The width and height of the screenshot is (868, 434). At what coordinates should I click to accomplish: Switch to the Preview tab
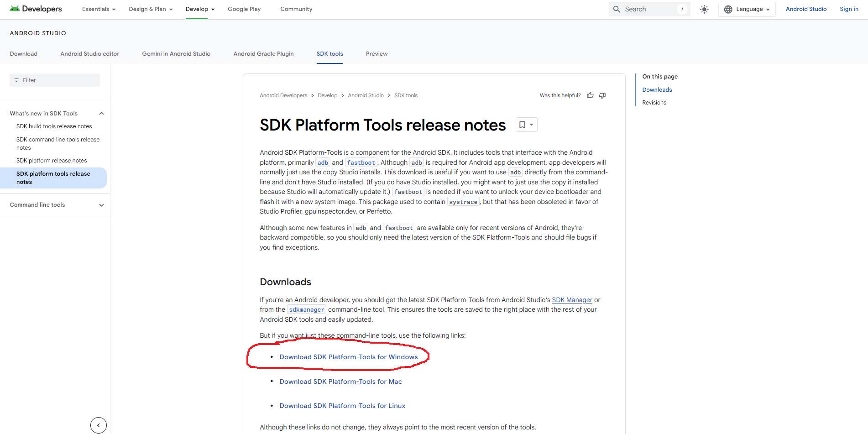pyautogui.click(x=376, y=54)
